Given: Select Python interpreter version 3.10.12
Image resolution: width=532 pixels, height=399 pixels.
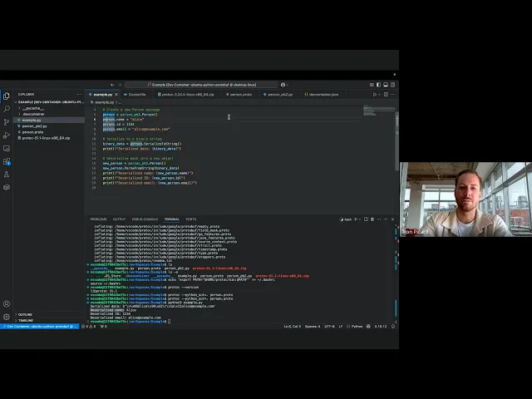Looking at the screenshot, I should point(381,327).
